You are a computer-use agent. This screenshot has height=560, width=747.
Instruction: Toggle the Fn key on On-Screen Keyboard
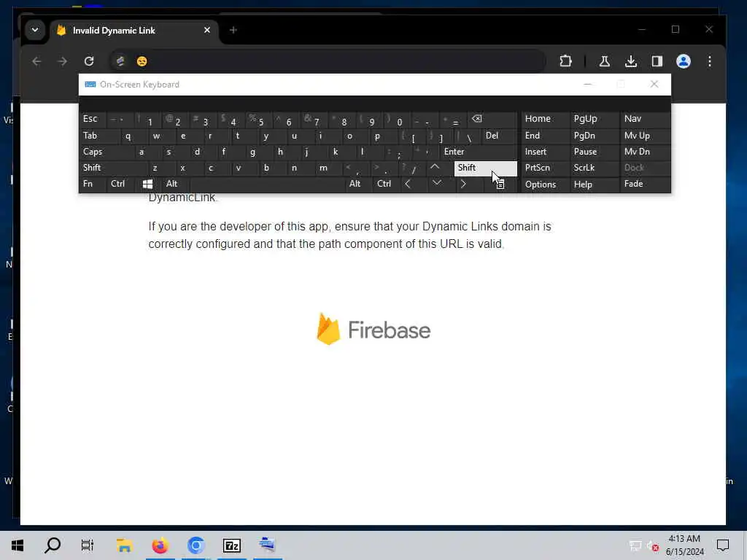pyautogui.click(x=93, y=184)
